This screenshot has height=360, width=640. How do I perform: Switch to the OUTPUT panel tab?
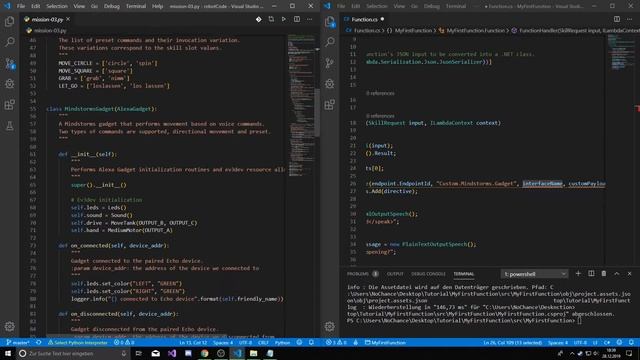tap(395, 274)
